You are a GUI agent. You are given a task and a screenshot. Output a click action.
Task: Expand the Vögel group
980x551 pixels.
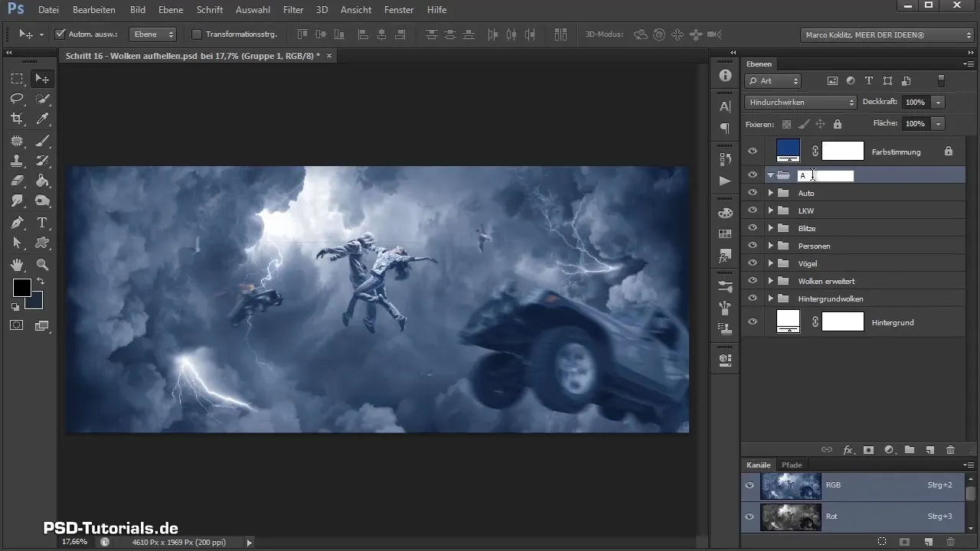tap(771, 263)
